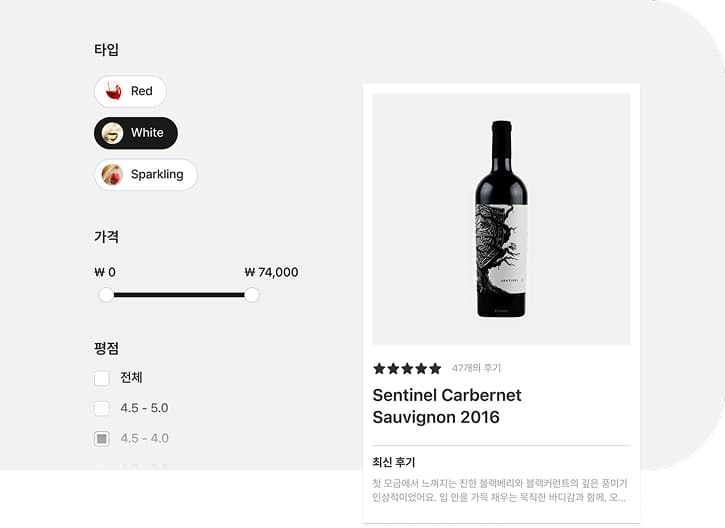Toggle the 4.5 - 4.0 rating checkbox

click(102, 438)
